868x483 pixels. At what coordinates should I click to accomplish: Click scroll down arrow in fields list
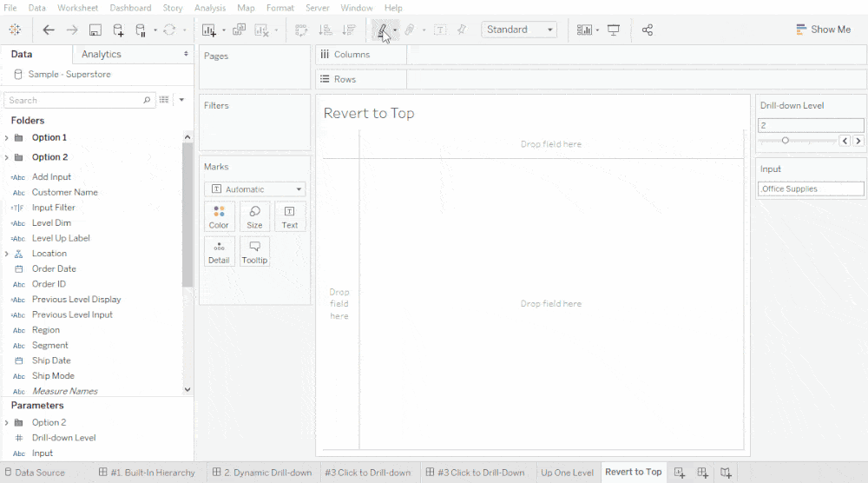pyautogui.click(x=187, y=390)
